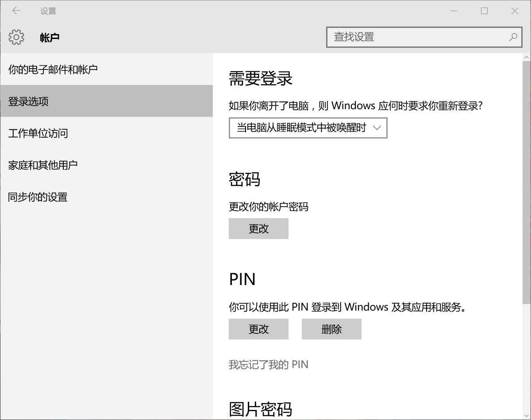Image resolution: width=531 pixels, height=420 pixels.
Task: Open the sleep-wake sign-in requirement dropdown
Action: click(308, 128)
